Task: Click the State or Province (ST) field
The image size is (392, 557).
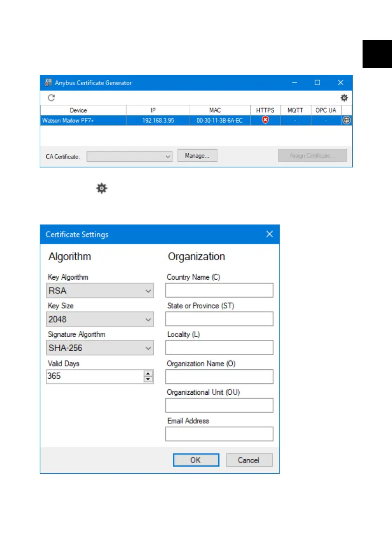Action: [x=219, y=319]
